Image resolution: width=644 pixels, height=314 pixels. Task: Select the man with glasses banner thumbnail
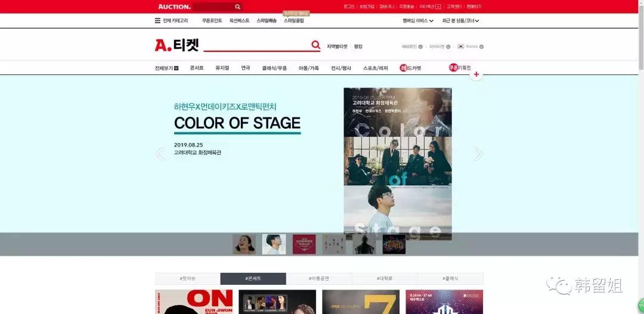coord(274,244)
